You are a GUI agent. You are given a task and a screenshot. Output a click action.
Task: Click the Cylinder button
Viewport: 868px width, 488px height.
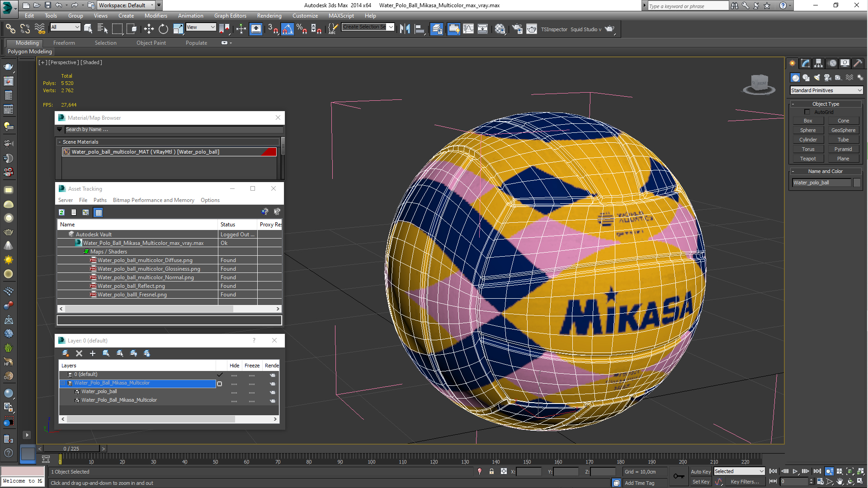tap(808, 140)
